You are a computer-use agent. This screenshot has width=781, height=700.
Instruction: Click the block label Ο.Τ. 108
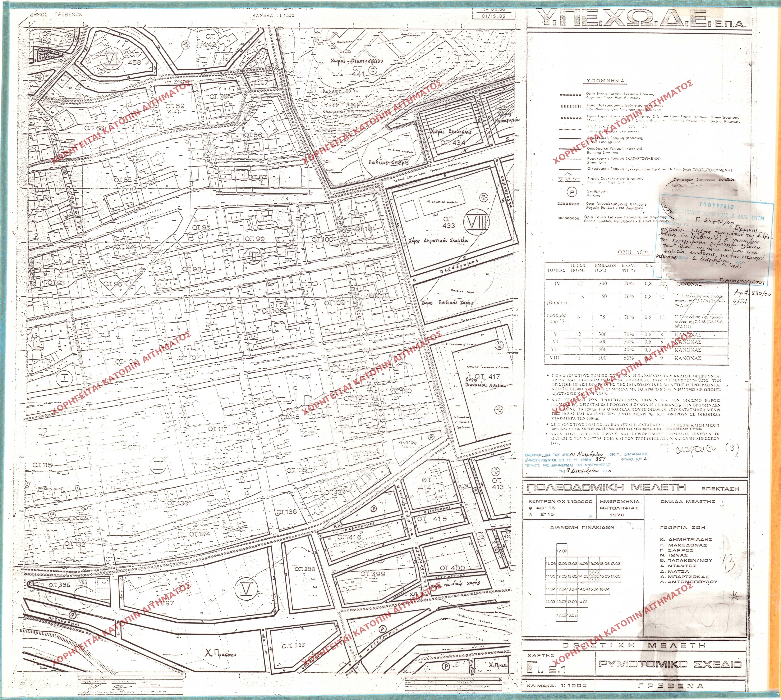(x=273, y=310)
